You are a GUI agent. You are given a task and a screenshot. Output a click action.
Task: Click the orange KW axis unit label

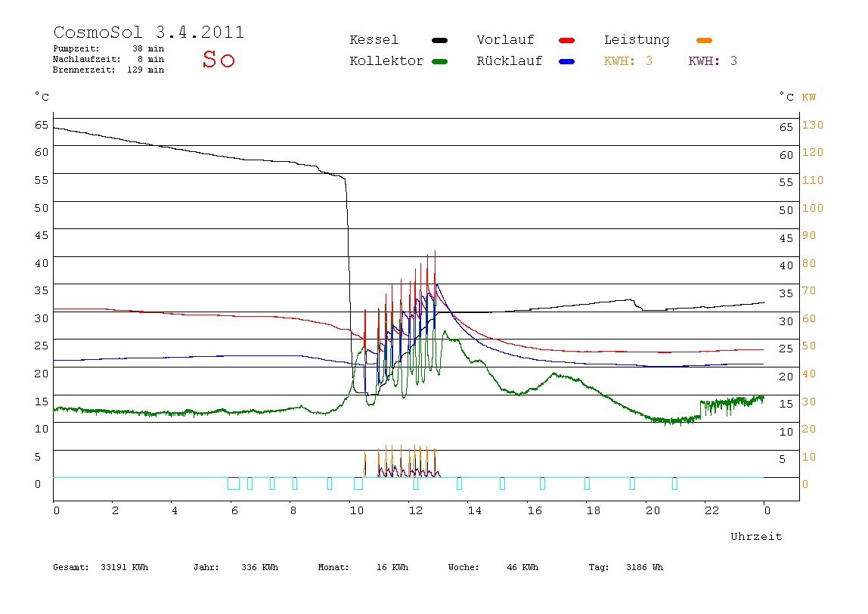(808, 98)
